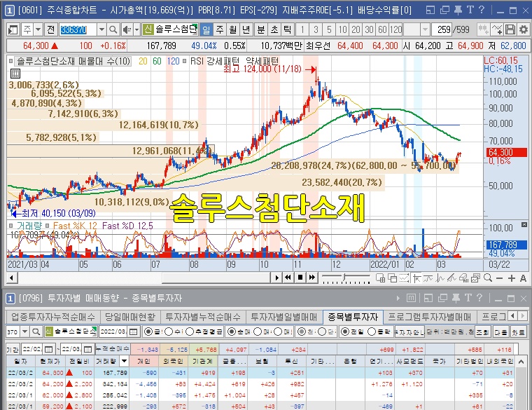
Task: Open the 당일매매현황 tab
Action: pos(130,317)
